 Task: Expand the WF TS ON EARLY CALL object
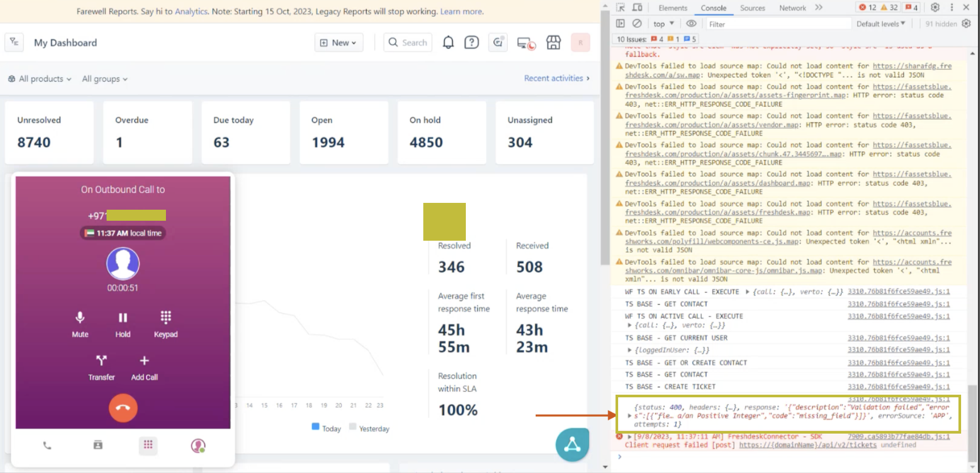tap(748, 292)
